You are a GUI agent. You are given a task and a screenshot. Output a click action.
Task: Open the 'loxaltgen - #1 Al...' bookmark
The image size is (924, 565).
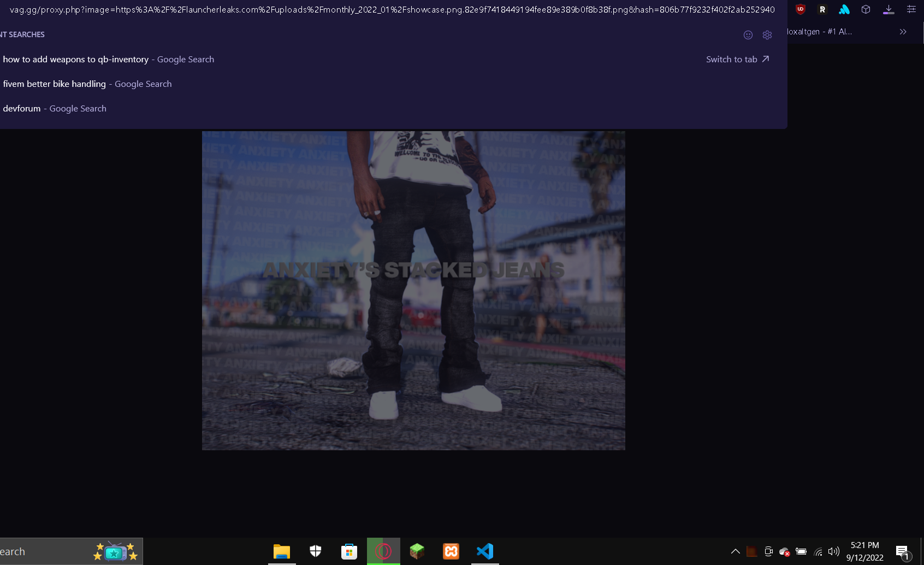point(819,32)
